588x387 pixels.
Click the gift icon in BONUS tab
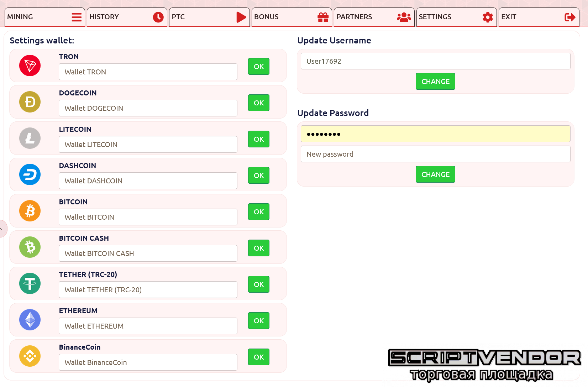click(x=323, y=17)
